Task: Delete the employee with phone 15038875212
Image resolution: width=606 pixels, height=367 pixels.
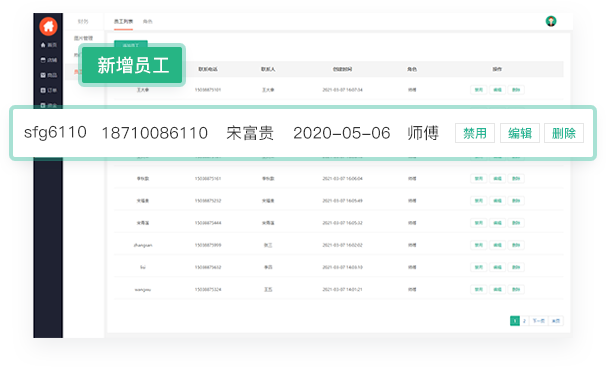Action: click(x=516, y=200)
